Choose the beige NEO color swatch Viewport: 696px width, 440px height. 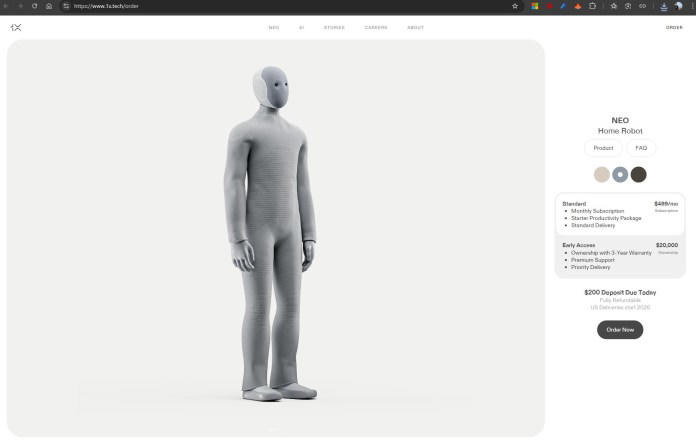pos(602,174)
